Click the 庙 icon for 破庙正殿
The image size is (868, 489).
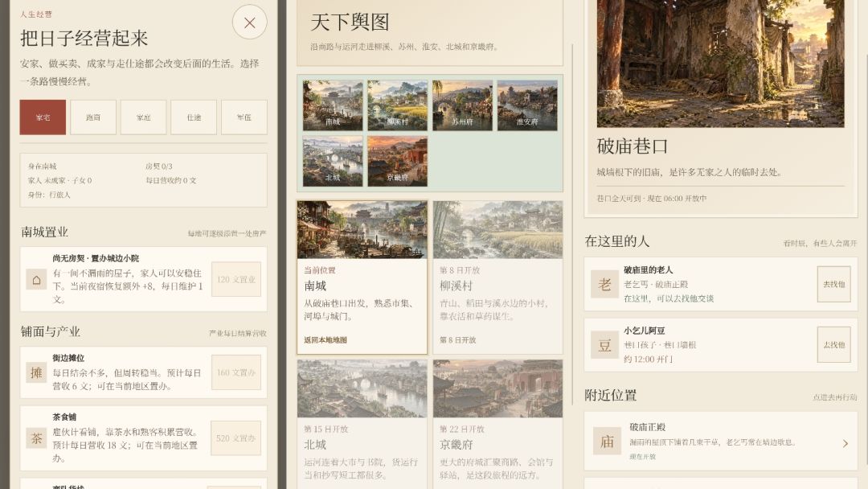608,442
